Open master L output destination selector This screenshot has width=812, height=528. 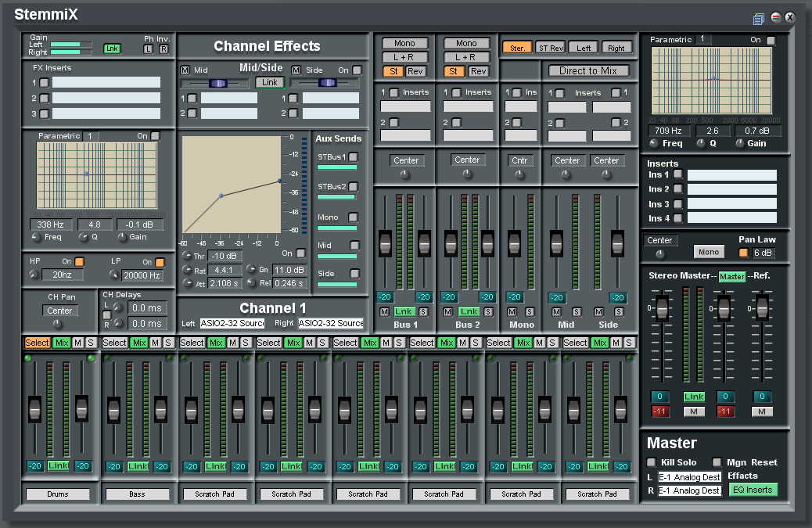point(689,476)
